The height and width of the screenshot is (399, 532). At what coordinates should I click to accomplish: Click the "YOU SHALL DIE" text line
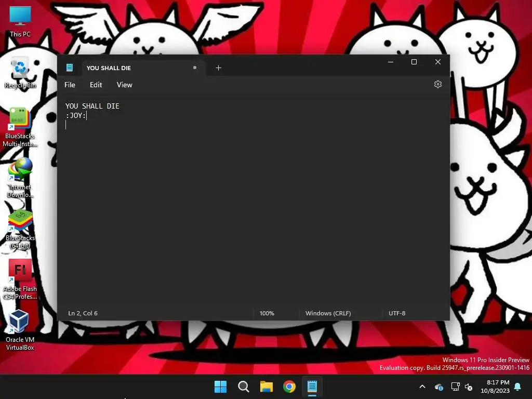pyautogui.click(x=92, y=106)
